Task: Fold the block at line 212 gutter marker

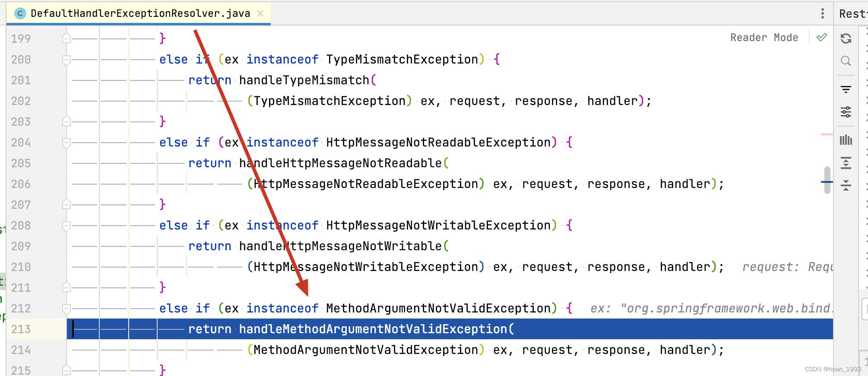Action: [67, 309]
